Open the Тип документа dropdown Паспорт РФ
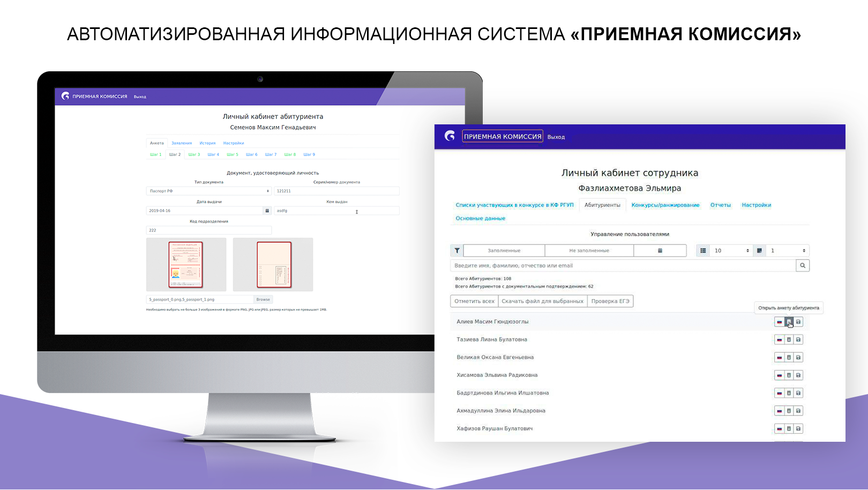This screenshot has width=868, height=490. [209, 191]
